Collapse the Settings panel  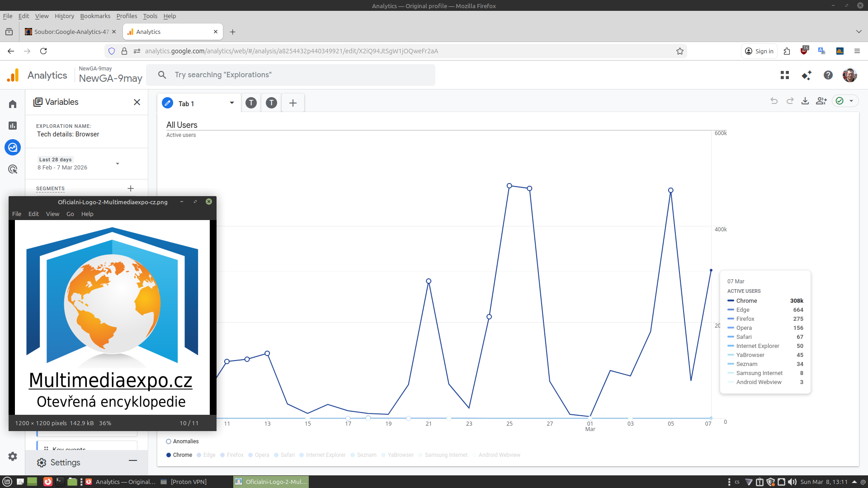point(133,460)
